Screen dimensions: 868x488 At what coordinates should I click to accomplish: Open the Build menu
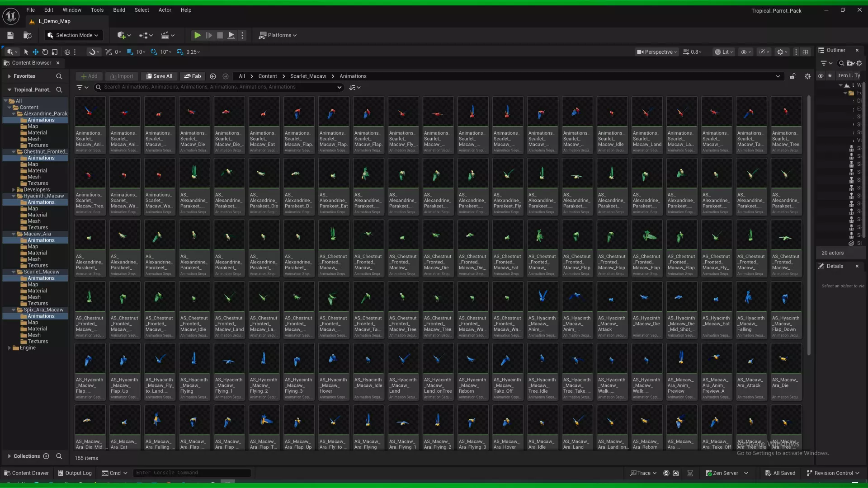click(x=119, y=10)
